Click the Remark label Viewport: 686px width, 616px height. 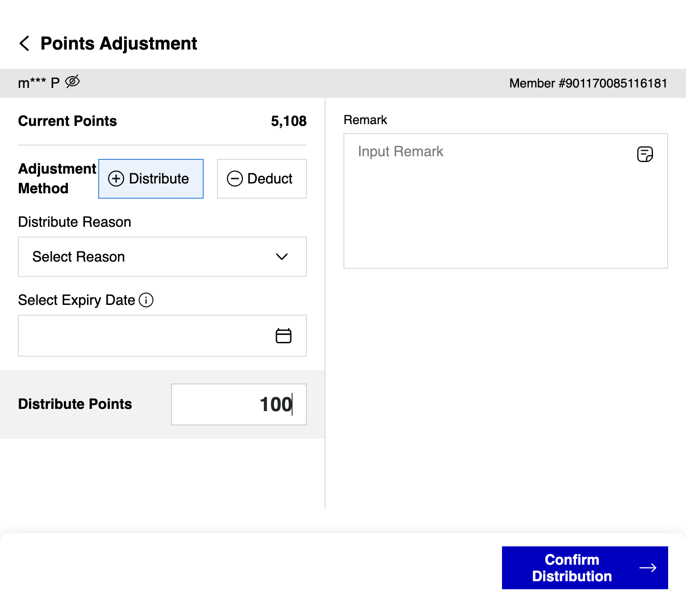[365, 120]
